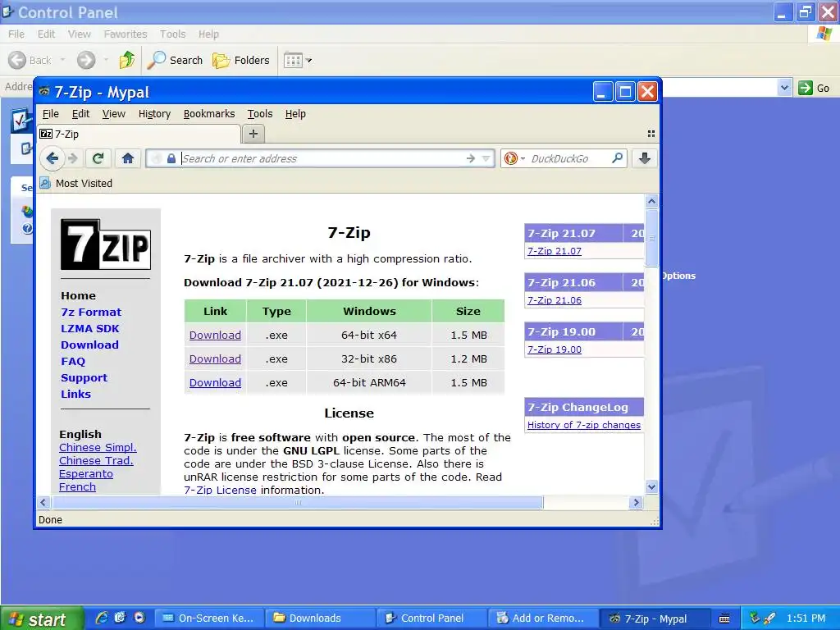
Task: Download the 64-bit x64 .exe
Action: 215,335
